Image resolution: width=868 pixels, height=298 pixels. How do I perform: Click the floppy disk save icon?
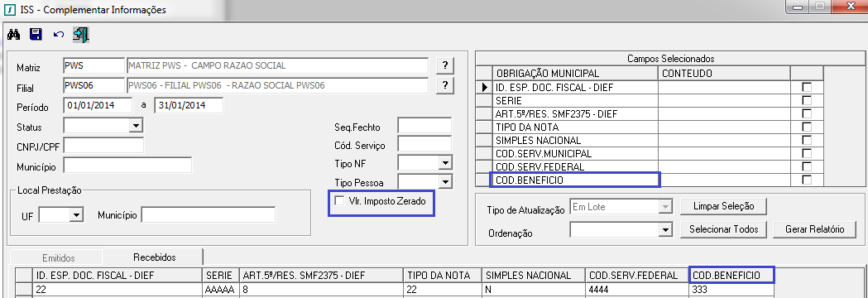pyautogui.click(x=36, y=35)
